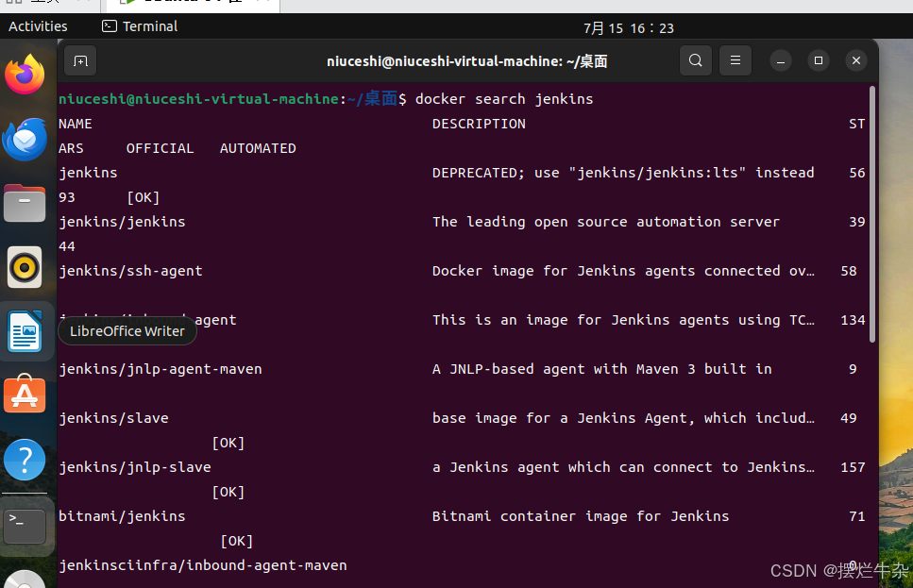Click the OFFICIAL column header
This screenshot has width=913, height=588.
161,148
